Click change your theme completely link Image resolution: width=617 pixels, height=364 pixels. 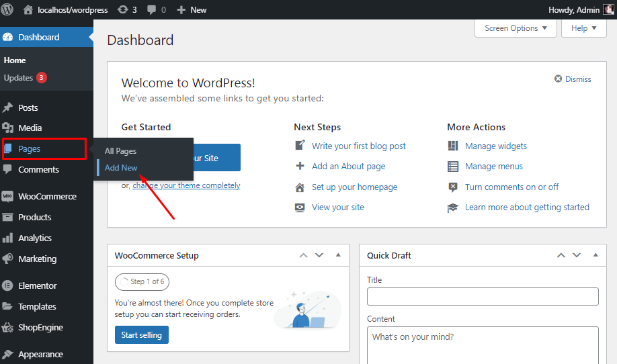[x=186, y=185]
